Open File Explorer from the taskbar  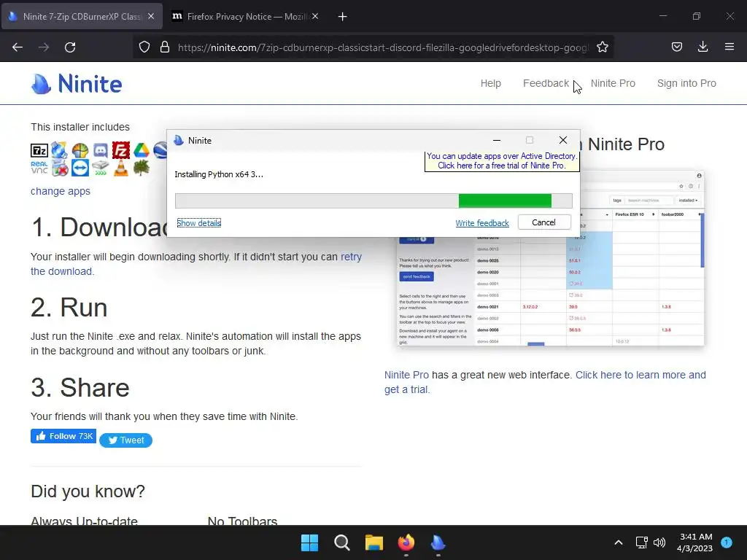374,542
